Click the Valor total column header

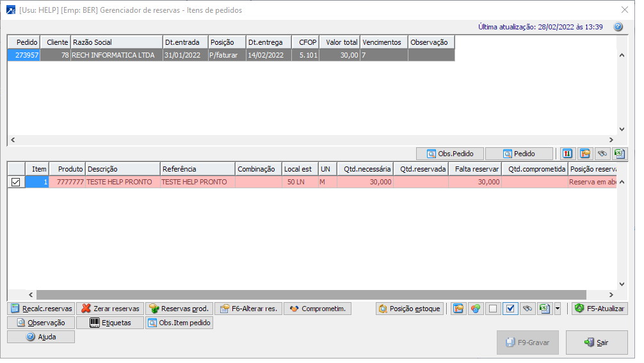(x=340, y=42)
